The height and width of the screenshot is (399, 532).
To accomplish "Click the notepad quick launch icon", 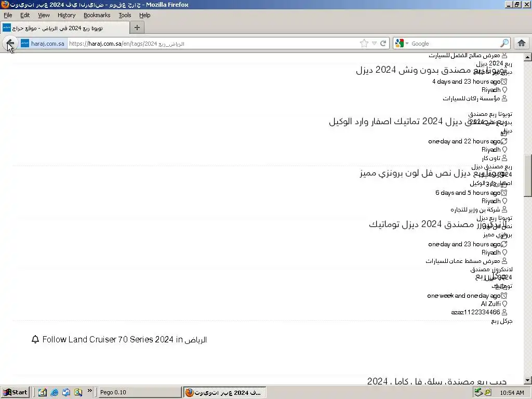I will pos(43,392).
